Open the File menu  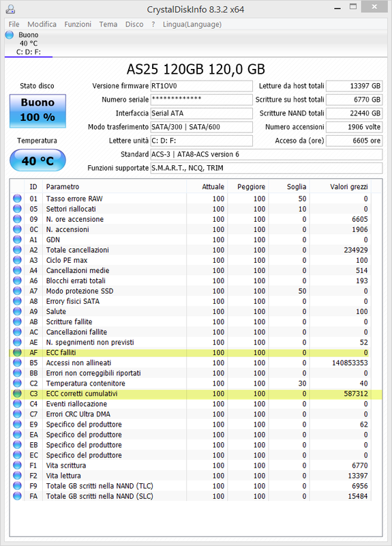pos(14,25)
